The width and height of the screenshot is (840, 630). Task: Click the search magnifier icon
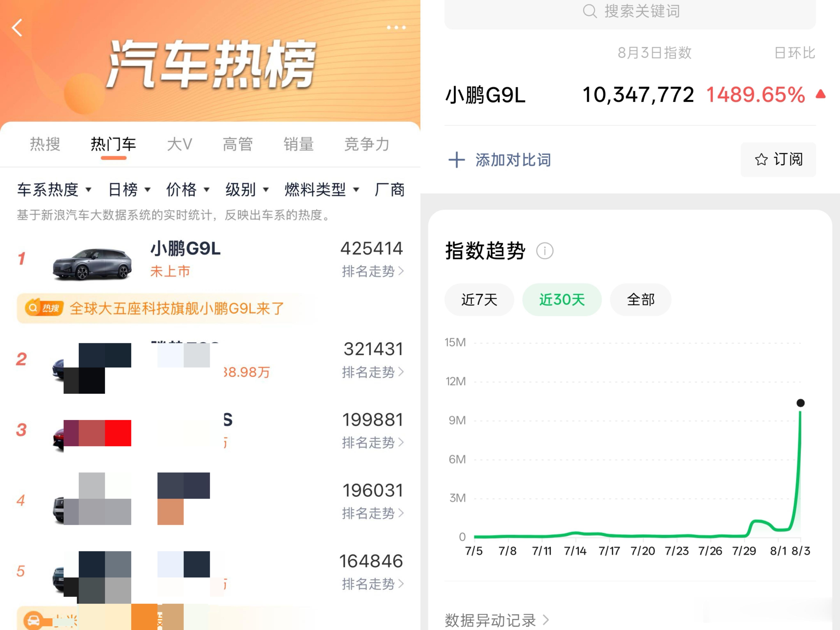click(589, 11)
